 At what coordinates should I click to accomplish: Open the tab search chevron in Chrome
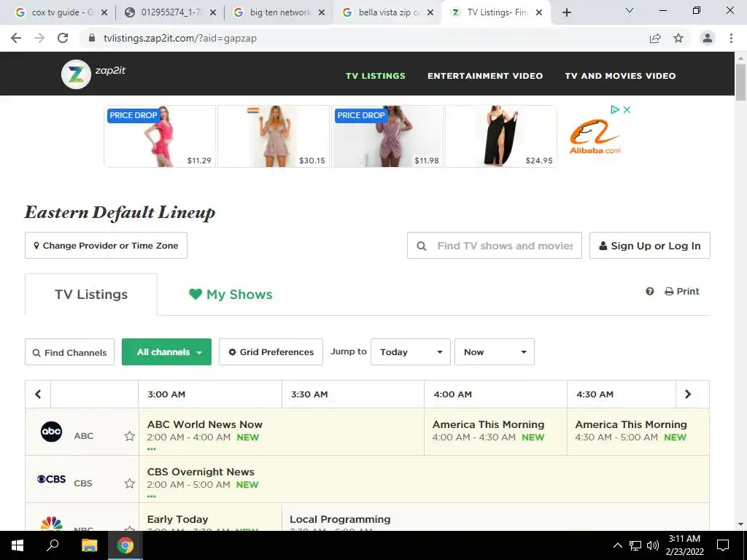click(630, 10)
